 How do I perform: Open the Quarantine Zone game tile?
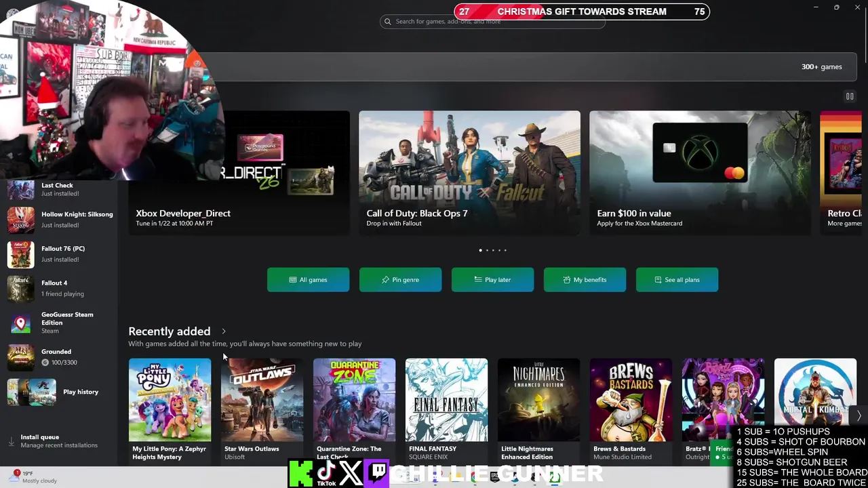(354, 410)
